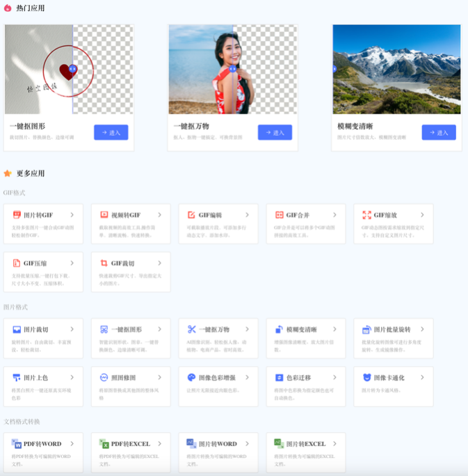This screenshot has height=476, width=468.
Task: Enter the featured 一键抠图形 tool
Action: tap(111, 132)
